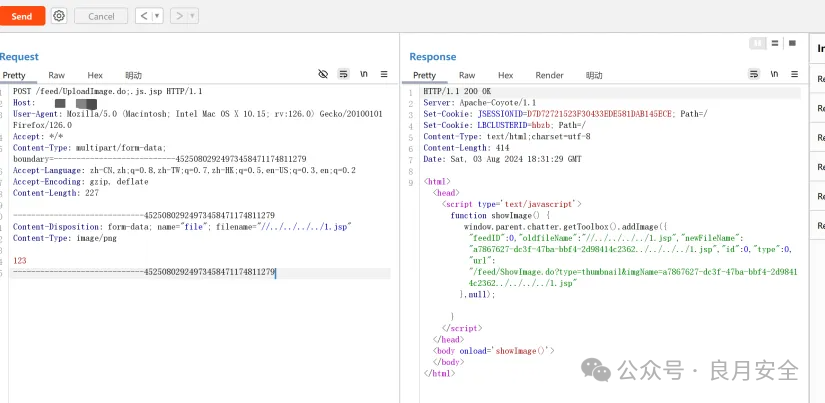Click the Accept-Encoding: gzip, deflate line
Viewport: 825px width, 403px height.
(x=81, y=182)
